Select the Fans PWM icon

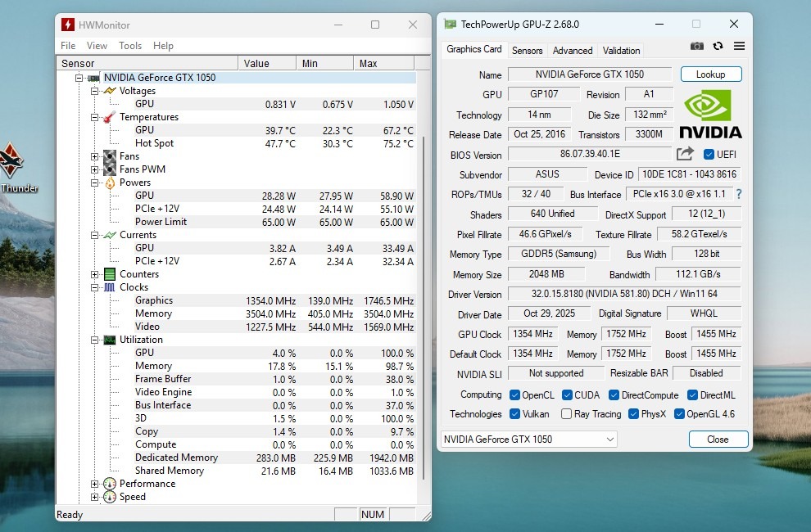(109, 169)
